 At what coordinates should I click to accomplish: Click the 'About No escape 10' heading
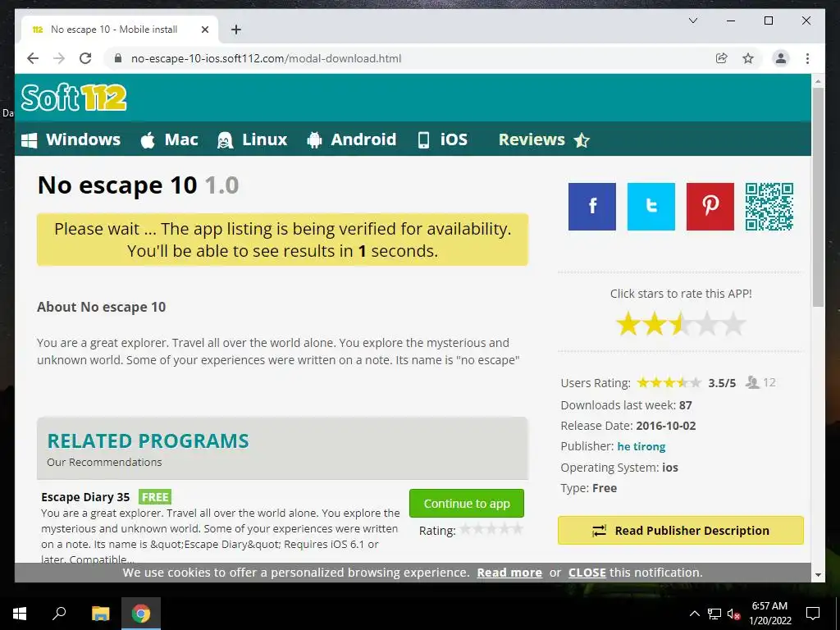101,307
